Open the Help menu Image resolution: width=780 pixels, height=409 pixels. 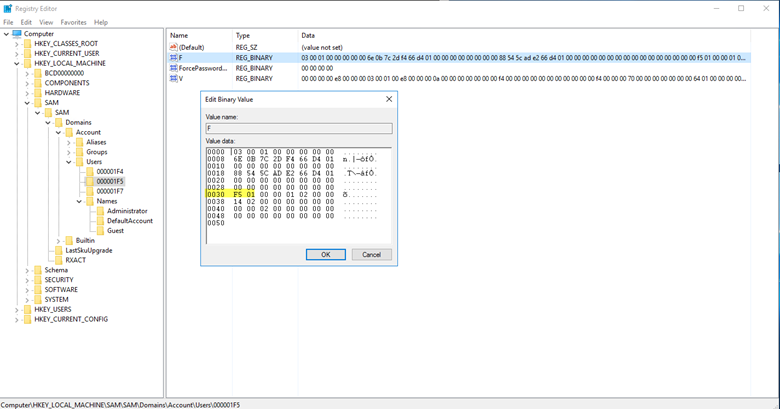click(x=101, y=22)
